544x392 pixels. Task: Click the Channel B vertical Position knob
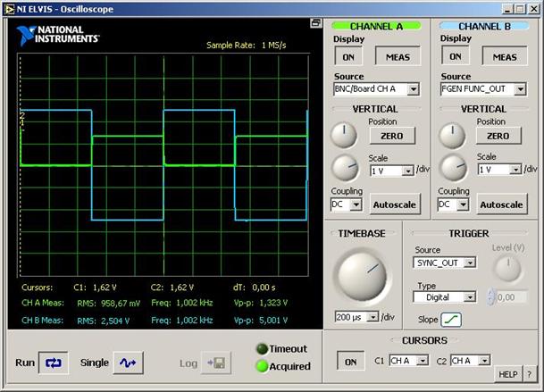coord(452,136)
